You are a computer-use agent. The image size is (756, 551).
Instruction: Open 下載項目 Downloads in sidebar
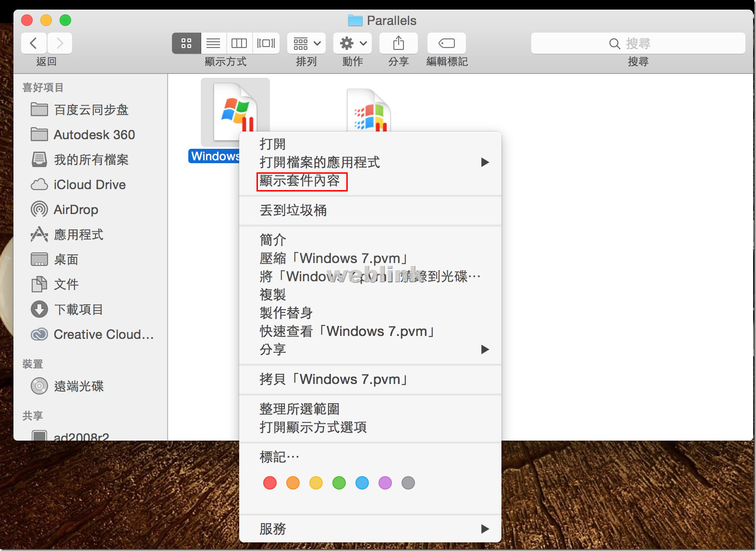coord(91,310)
